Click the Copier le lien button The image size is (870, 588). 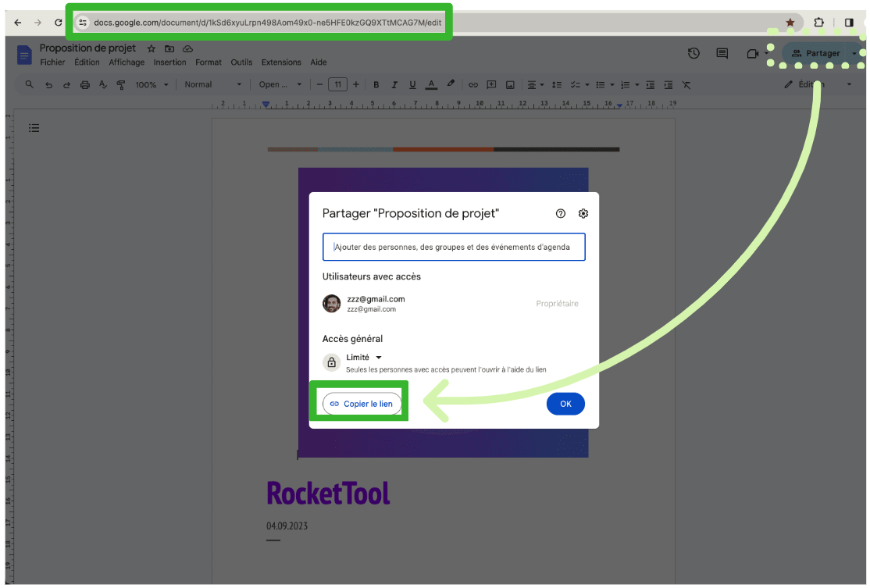(362, 404)
